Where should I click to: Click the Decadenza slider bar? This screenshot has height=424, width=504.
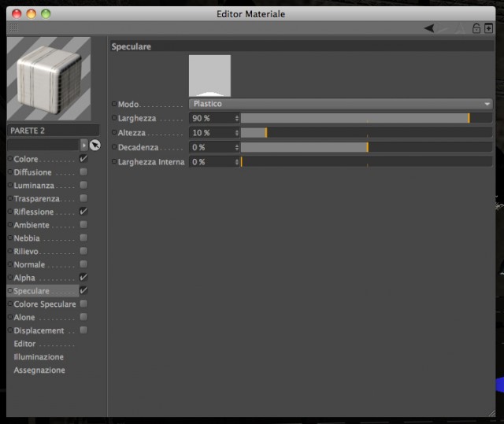[x=366, y=147]
